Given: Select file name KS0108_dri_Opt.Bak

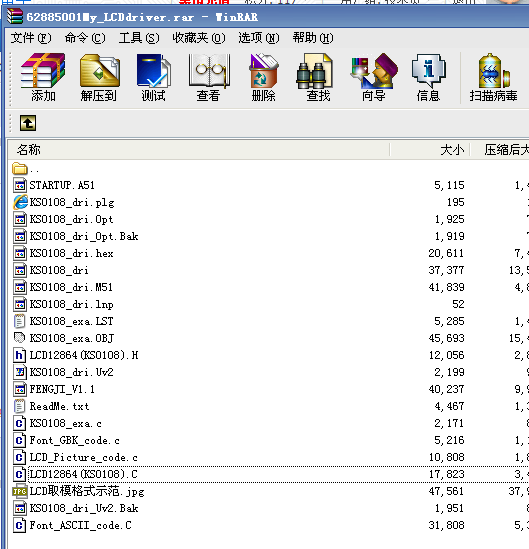Looking at the screenshot, I should click(84, 236).
